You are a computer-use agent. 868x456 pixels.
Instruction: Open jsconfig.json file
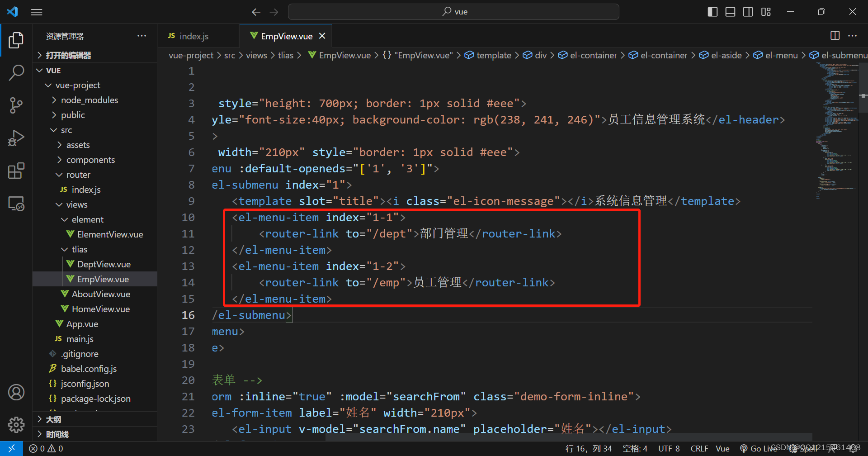point(95,384)
